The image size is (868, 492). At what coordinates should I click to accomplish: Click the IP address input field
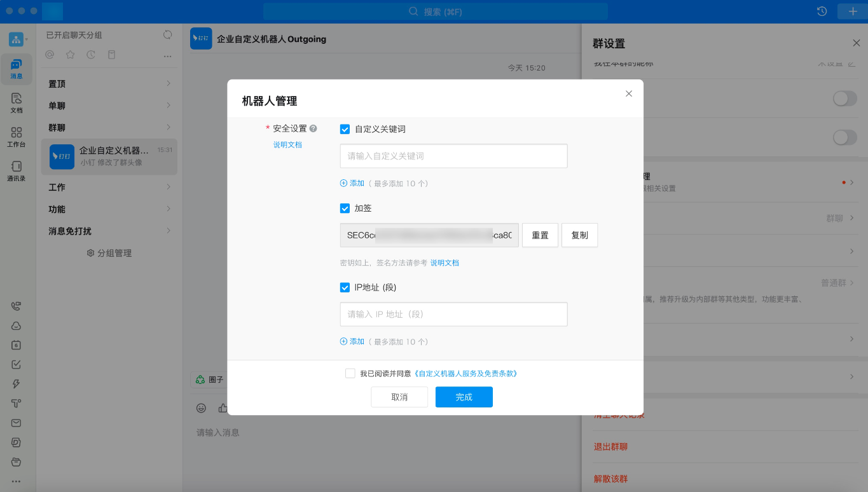click(x=453, y=314)
